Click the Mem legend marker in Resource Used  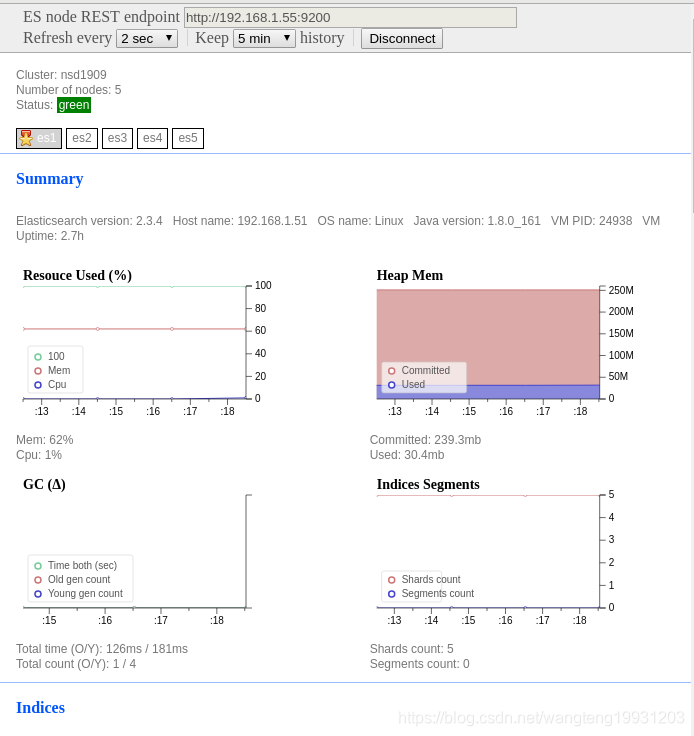(38, 371)
